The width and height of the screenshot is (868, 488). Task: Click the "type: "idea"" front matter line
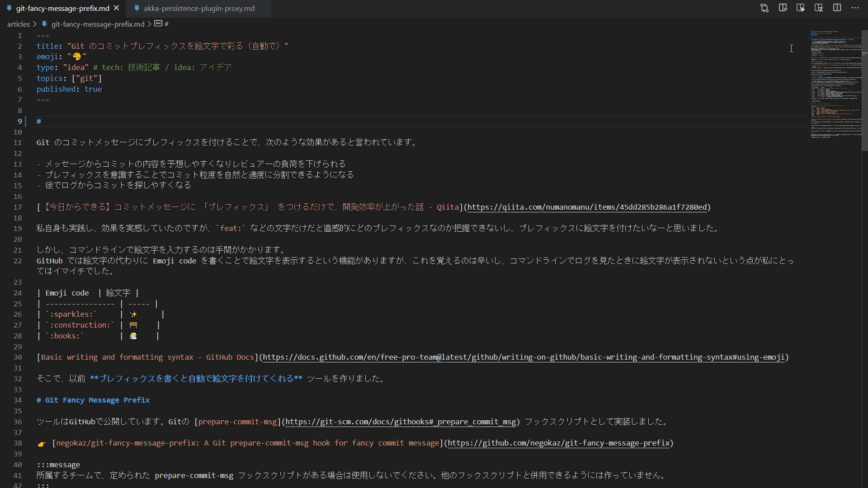click(62, 67)
